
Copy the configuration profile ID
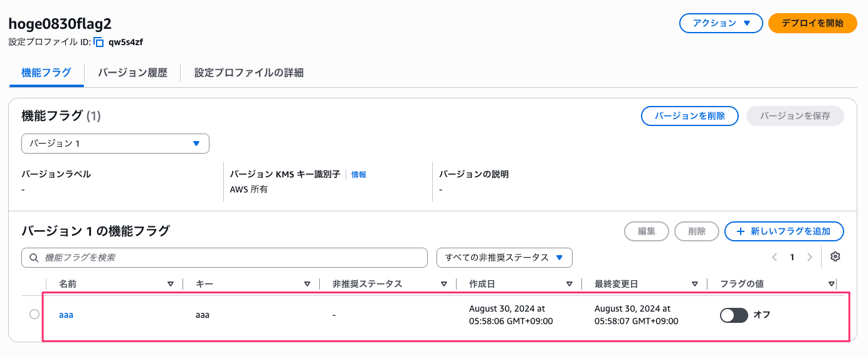[98, 43]
